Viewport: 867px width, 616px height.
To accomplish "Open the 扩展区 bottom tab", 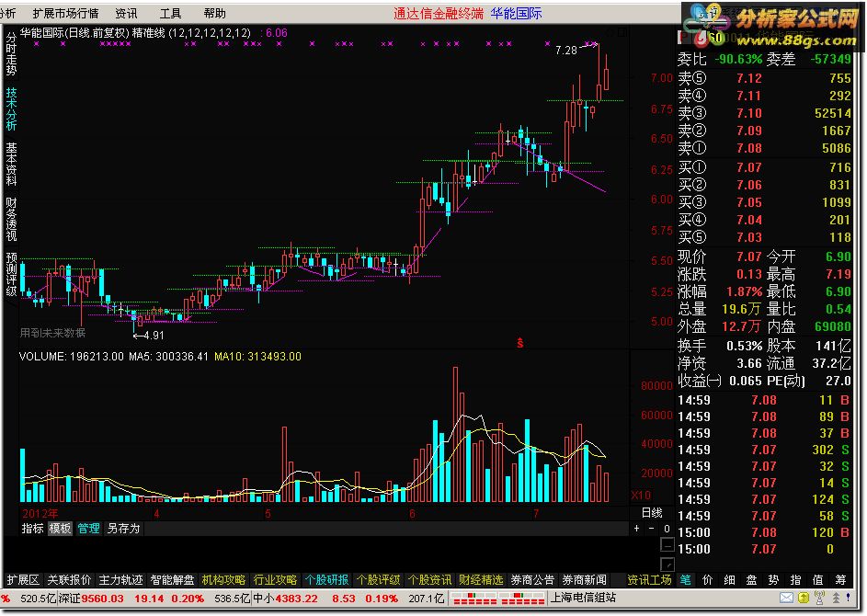I will (x=23, y=580).
